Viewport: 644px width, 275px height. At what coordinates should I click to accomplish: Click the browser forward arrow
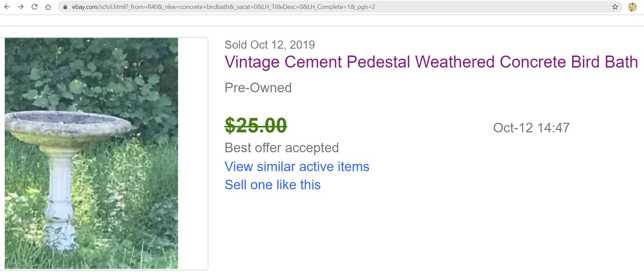21,7
